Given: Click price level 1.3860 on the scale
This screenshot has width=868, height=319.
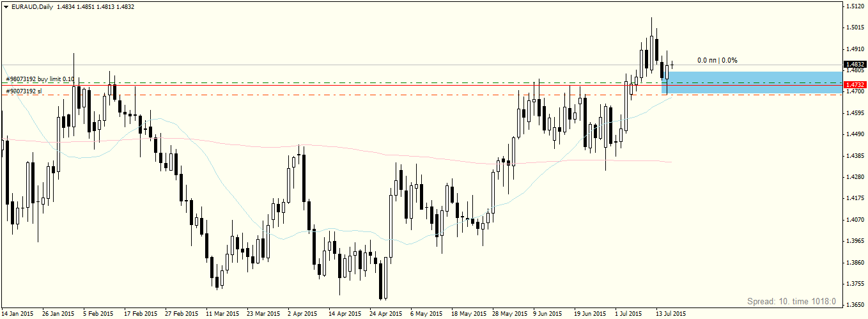Looking at the screenshot, I should pyautogui.click(x=856, y=263).
